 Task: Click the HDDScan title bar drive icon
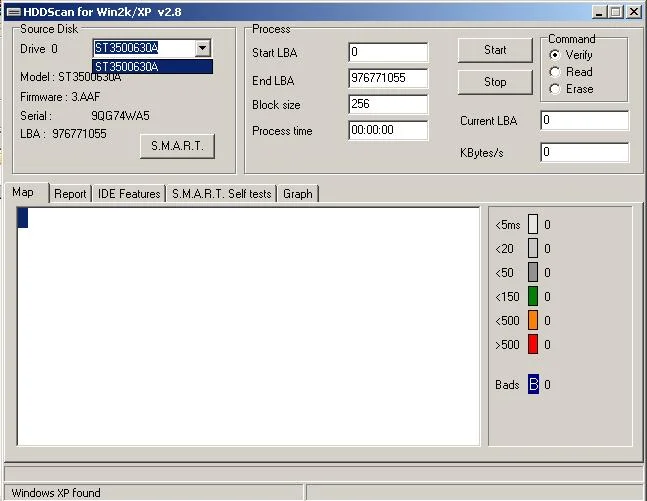click(14, 12)
